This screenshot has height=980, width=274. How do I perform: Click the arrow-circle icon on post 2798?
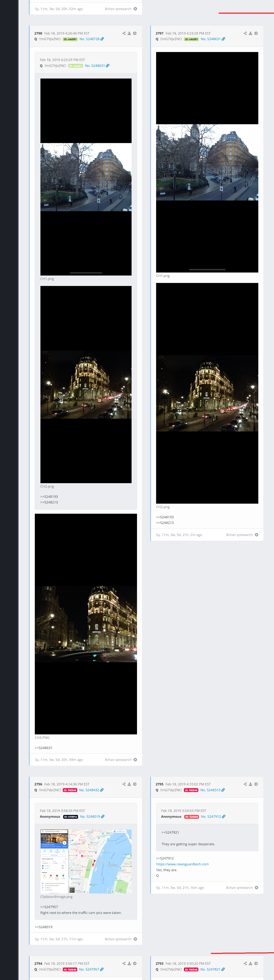[135, 34]
